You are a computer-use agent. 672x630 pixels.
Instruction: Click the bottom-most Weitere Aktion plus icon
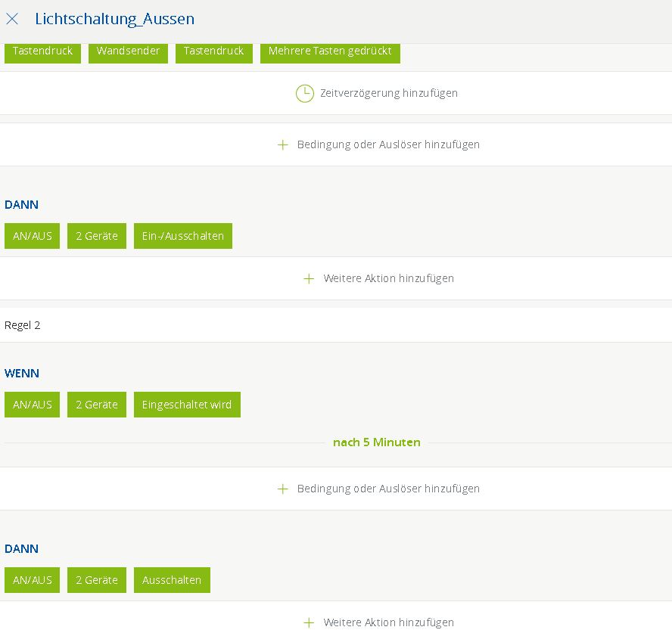click(x=309, y=622)
